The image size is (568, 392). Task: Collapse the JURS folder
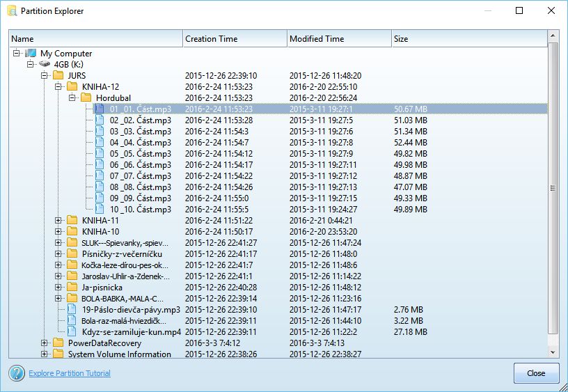(x=44, y=75)
